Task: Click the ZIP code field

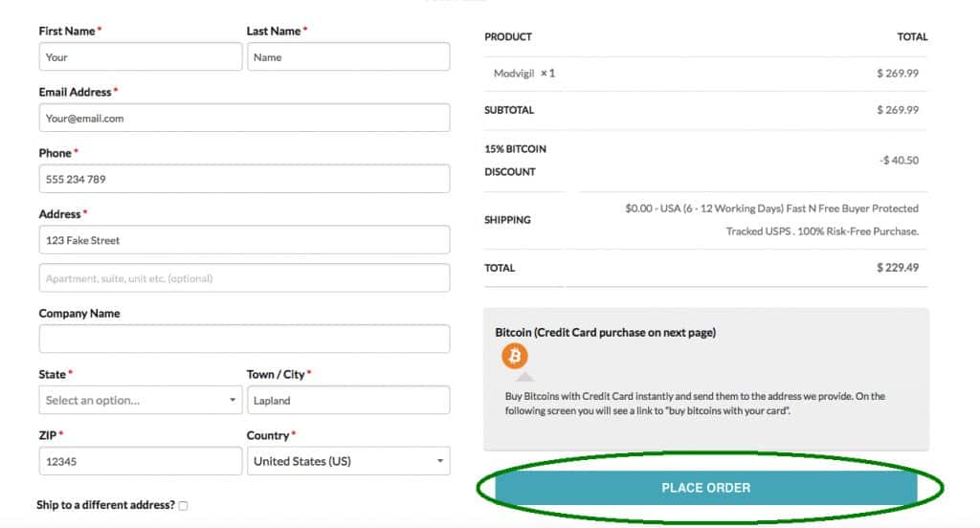Action: 140,461
